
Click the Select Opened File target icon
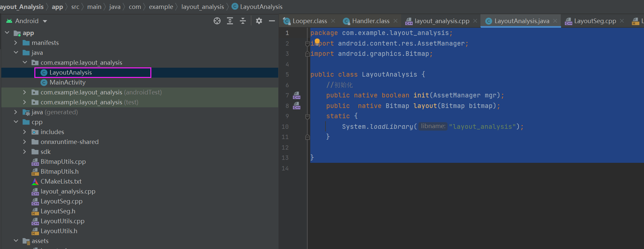(x=217, y=21)
